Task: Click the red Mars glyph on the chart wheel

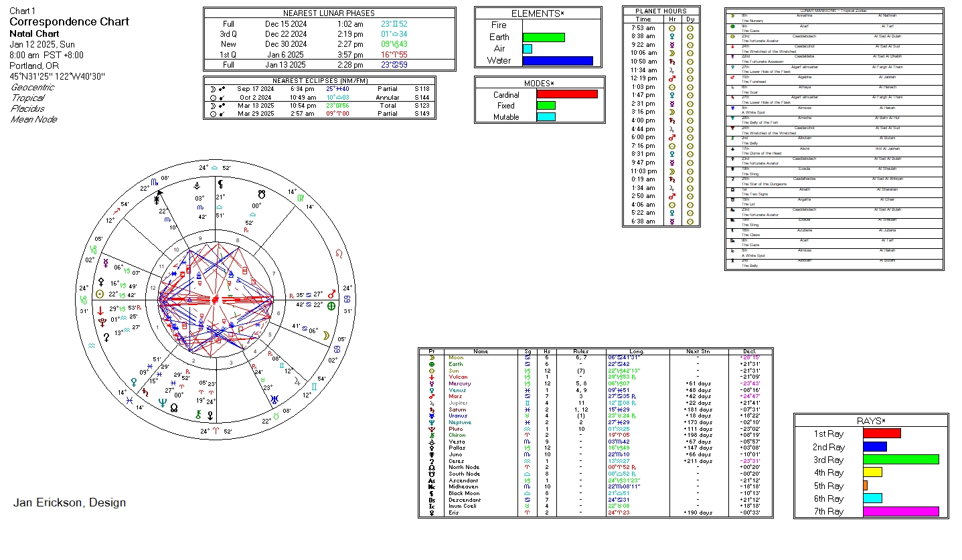Action: [331, 294]
